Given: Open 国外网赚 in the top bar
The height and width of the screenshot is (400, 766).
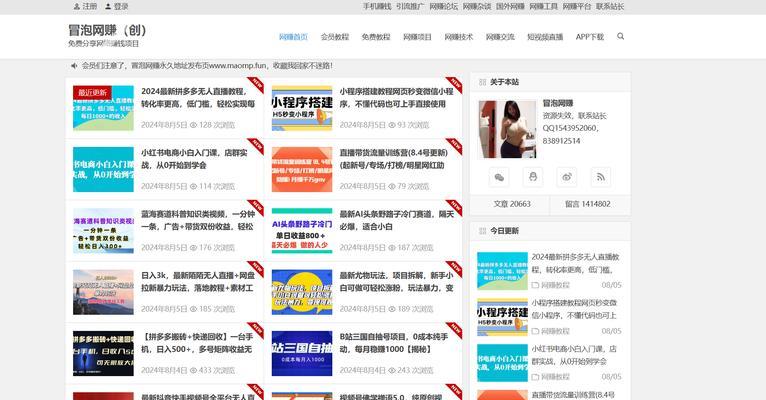Looking at the screenshot, I should point(510,6).
